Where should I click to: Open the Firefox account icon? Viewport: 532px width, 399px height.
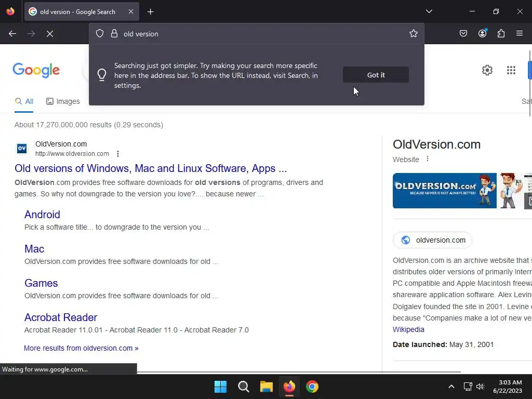point(482,33)
